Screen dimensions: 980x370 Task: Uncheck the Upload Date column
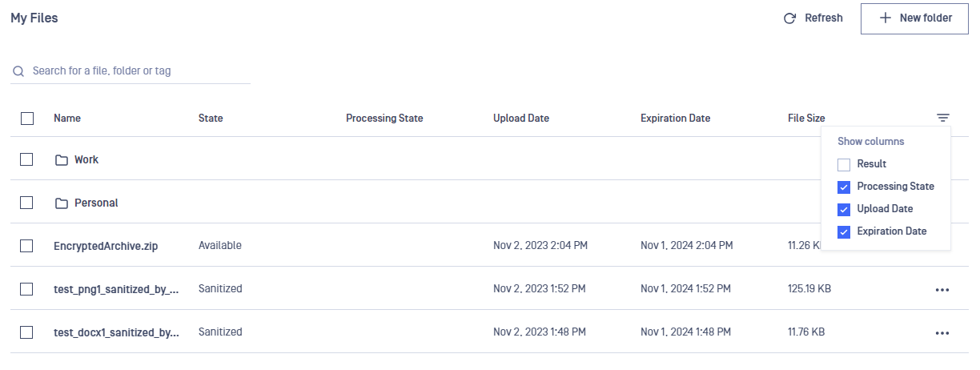coord(844,209)
